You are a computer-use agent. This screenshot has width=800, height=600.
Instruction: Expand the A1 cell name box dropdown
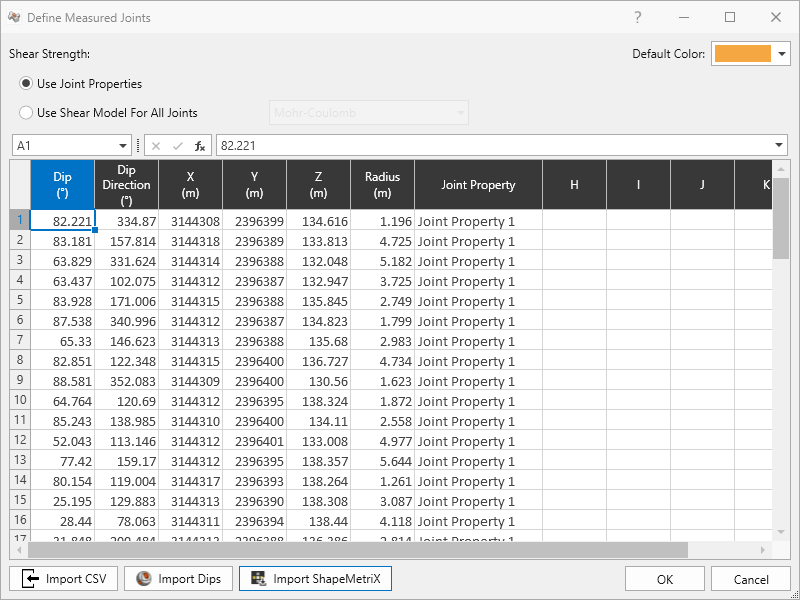[x=122, y=146]
